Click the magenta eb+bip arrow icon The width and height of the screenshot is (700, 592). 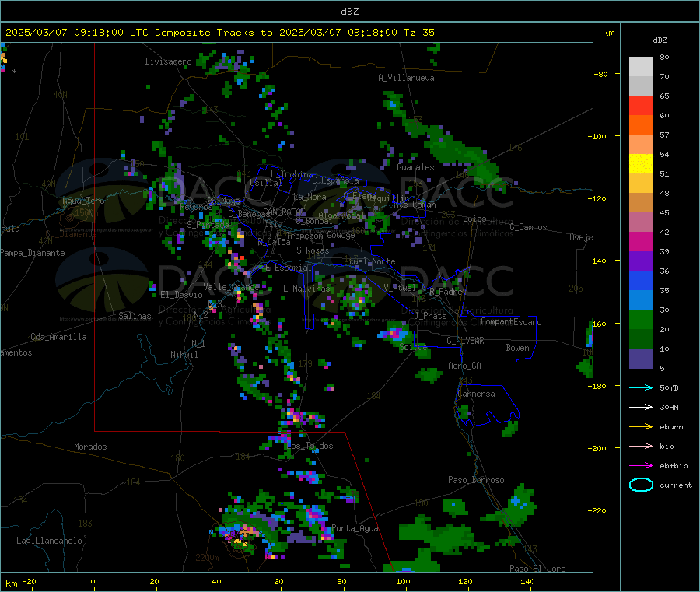(x=641, y=465)
